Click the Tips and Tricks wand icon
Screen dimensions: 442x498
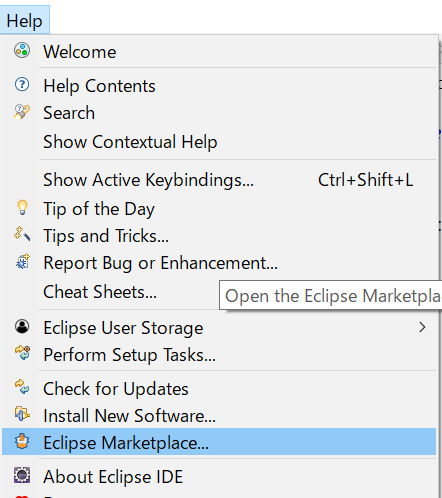coord(22,234)
